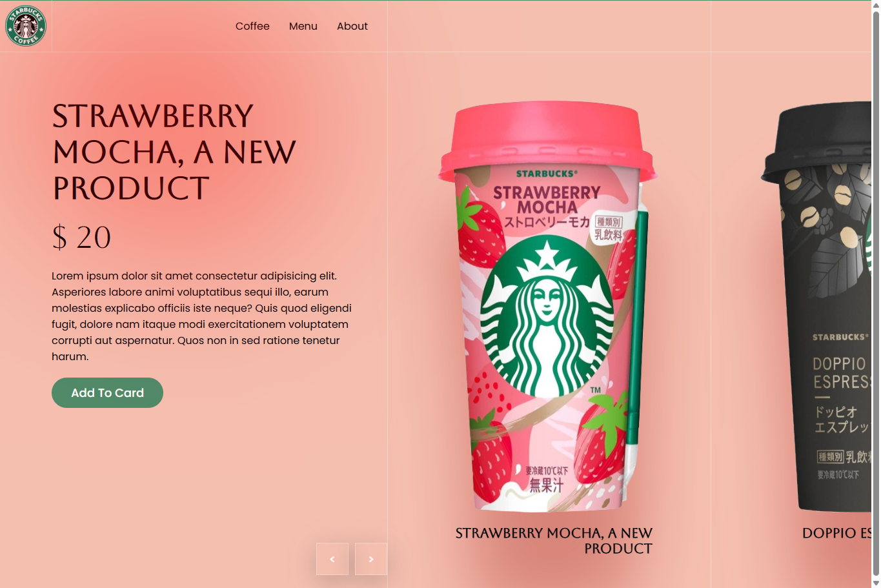Go to the previous slide arrow

pyautogui.click(x=332, y=559)
